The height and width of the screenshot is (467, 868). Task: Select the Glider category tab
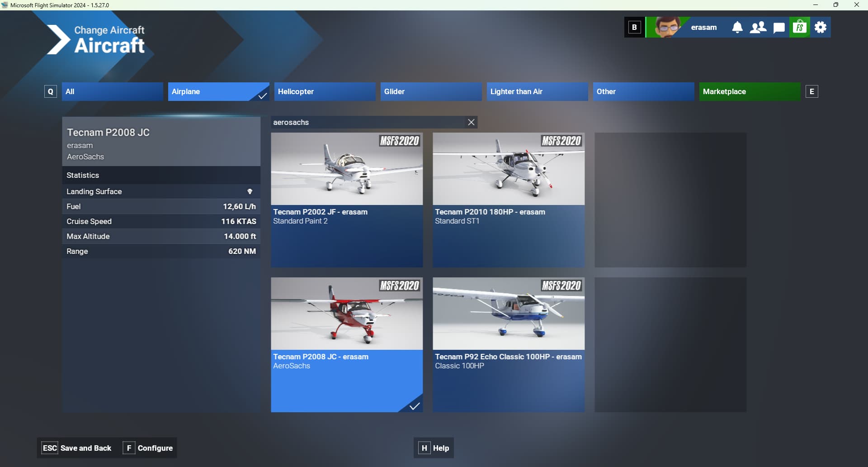point(431,91)
